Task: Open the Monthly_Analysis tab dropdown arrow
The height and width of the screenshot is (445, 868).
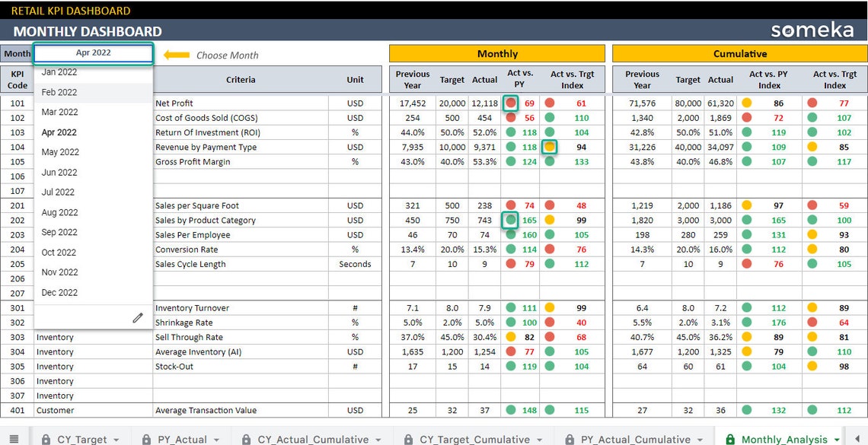Action: click(837, 440)
